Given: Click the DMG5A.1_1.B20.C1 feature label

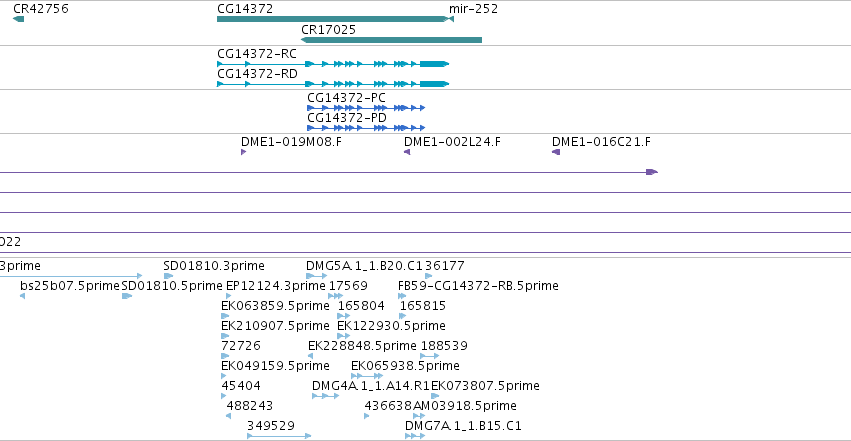Looking at the screenshot, I should (x=364, y=266).
